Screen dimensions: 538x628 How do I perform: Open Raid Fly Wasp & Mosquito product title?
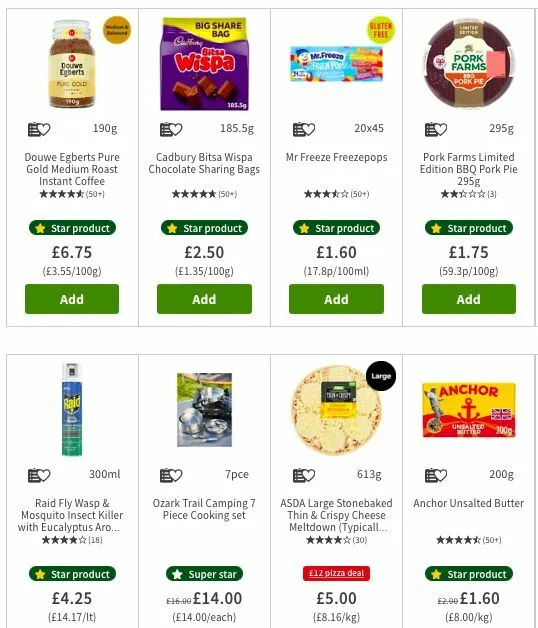(72, 515)
